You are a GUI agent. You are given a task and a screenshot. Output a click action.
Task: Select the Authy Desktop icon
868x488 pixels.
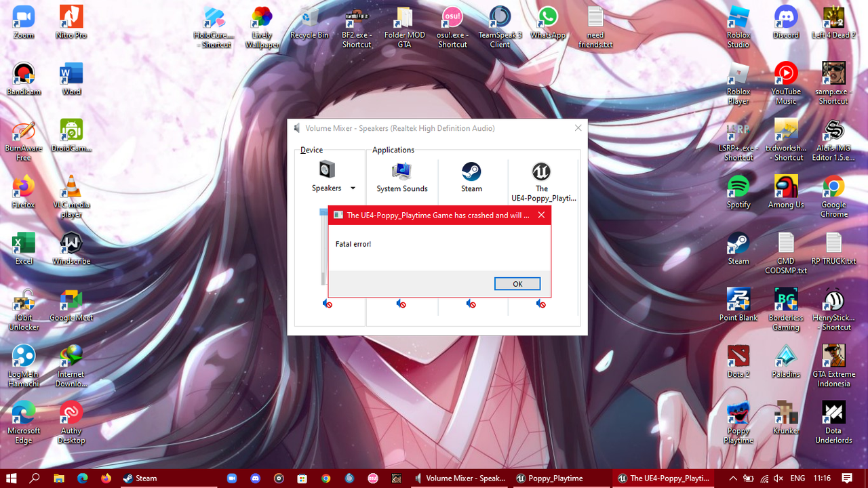pyautogui.click(x=71, y=422)
